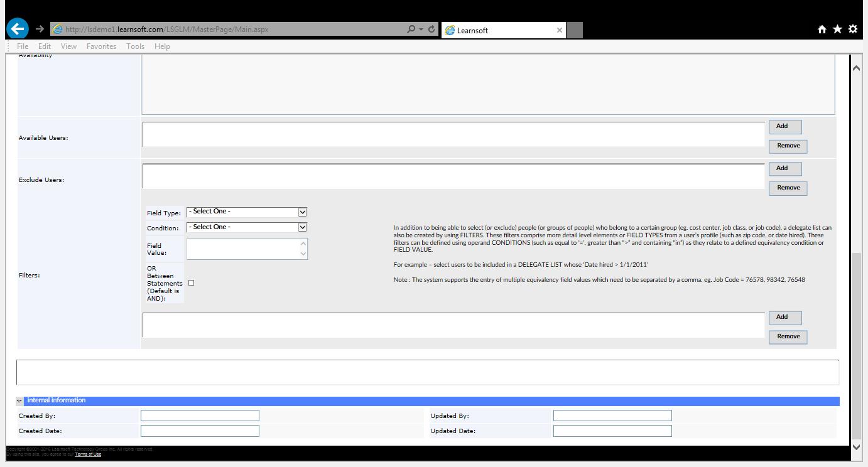Open the Favorites menu

(x=101, y=46)
